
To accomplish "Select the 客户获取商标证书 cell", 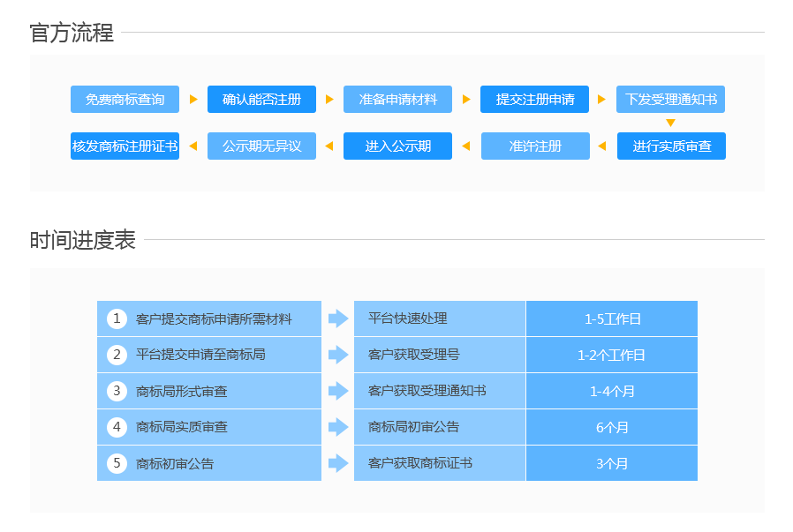I will pyautogui.click(x=439, y=463).
